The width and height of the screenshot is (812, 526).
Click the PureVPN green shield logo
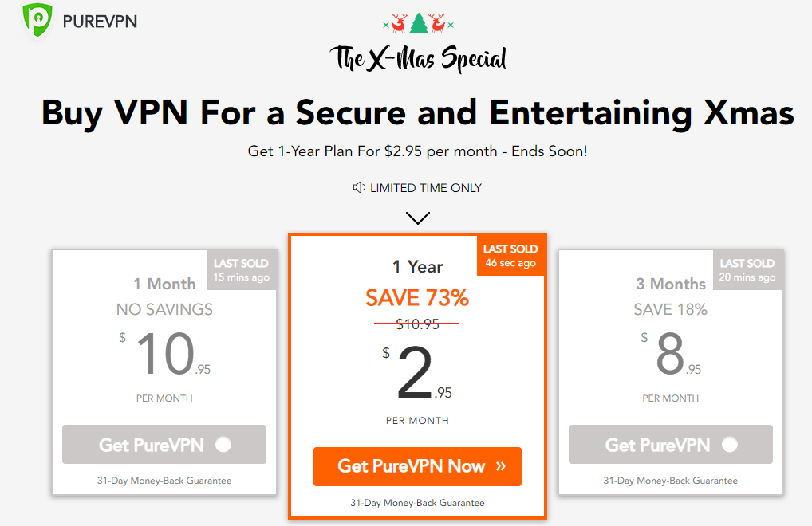point(37,20)
